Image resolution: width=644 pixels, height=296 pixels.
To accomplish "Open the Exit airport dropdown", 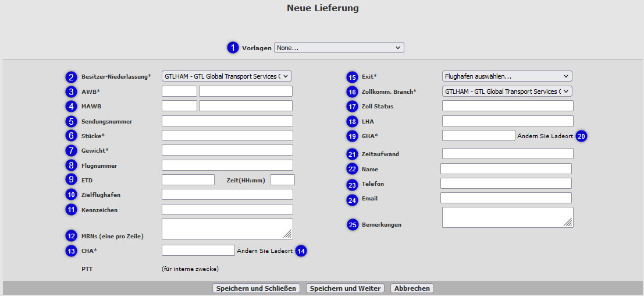I will click(x=507, y=76).
